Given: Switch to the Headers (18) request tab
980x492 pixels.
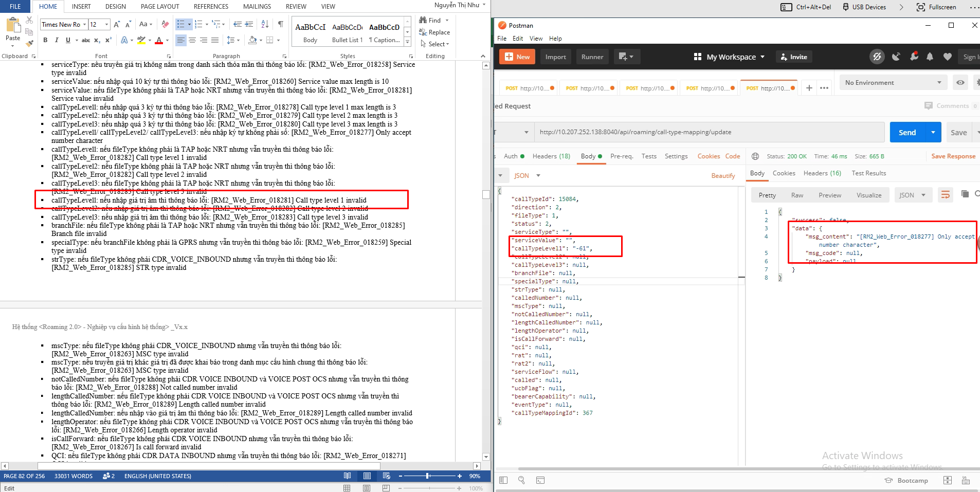Looking at the screenshot, I should [551, 156].
